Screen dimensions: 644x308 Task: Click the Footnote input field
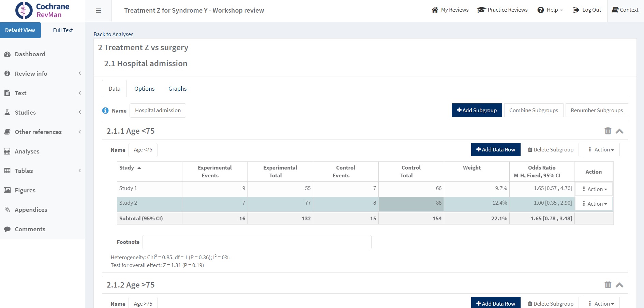[x=257, y=242]
